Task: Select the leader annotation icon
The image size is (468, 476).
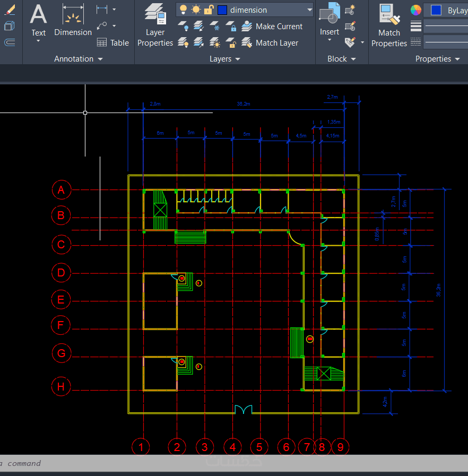Action: click(x=102, y=26)
